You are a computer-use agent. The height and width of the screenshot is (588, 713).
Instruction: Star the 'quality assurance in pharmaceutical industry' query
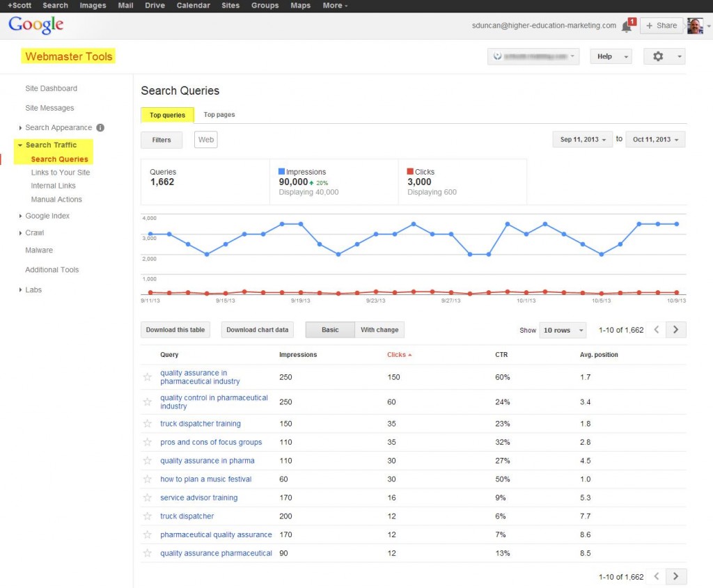click(x=148, y=376)
